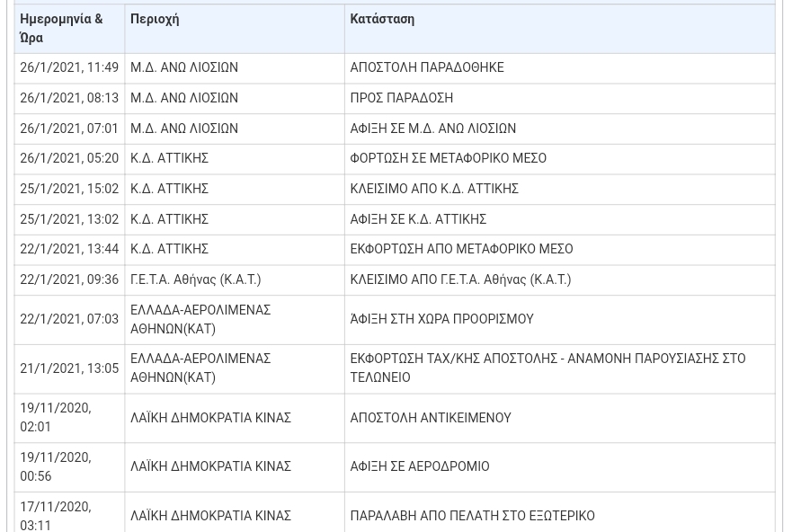The width and height of the screenshot is (801, 532).
Task: Click 'ΕΚΦΟΡΤΩΣΗ ΑΠΟ ΜΕΤΑΦΟΡΙΚΟ ΜΕΣΟ' status
Action: pyautogui.click(x=461, y=249)
